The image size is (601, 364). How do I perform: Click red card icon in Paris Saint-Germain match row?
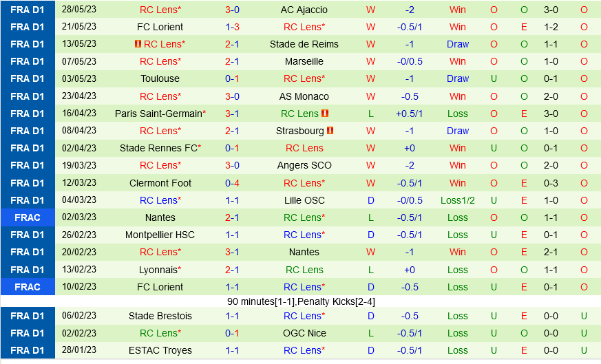coord(325,114)
